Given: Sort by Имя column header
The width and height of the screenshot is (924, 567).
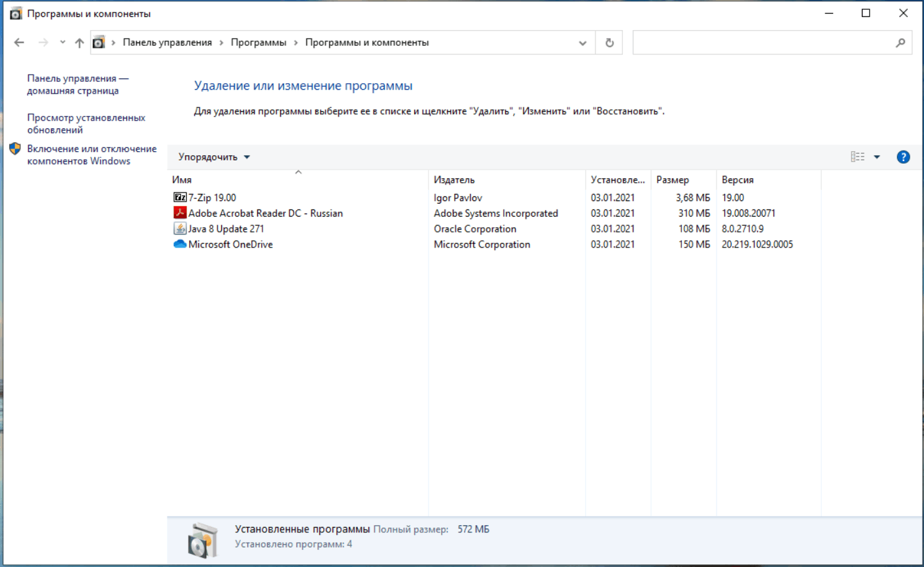Looking at the screenshot, I should [x=298, y=179].
